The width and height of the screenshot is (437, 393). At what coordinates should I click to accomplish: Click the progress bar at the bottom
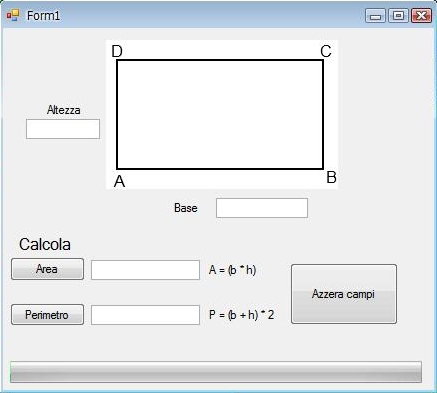216,372
